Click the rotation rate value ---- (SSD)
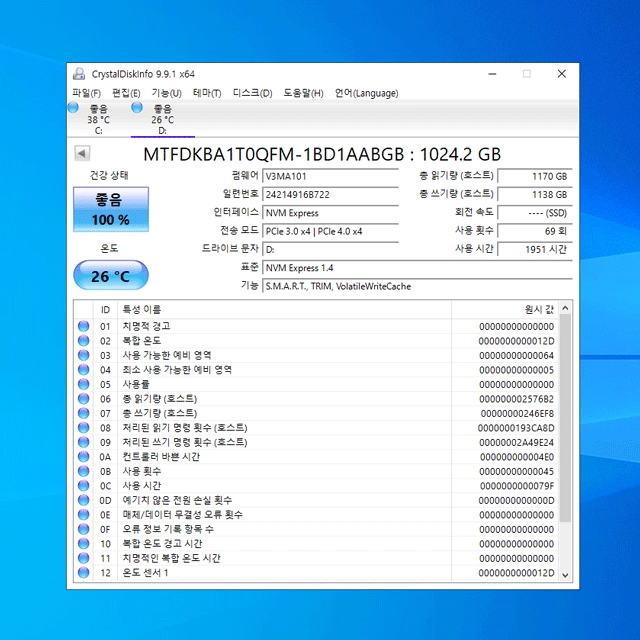Viewport: 640px width, 640px height. pos(535,213)
